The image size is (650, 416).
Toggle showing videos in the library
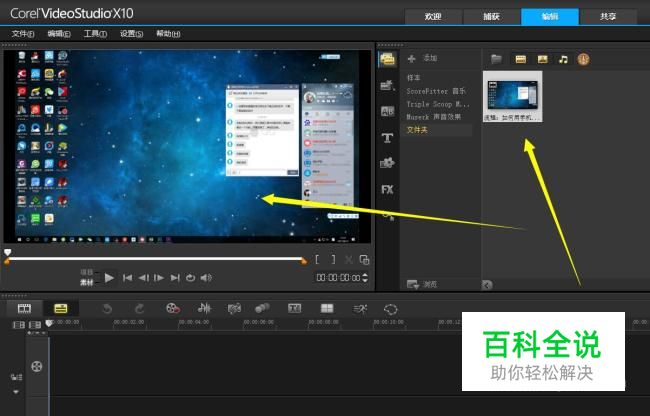point(521,59)
